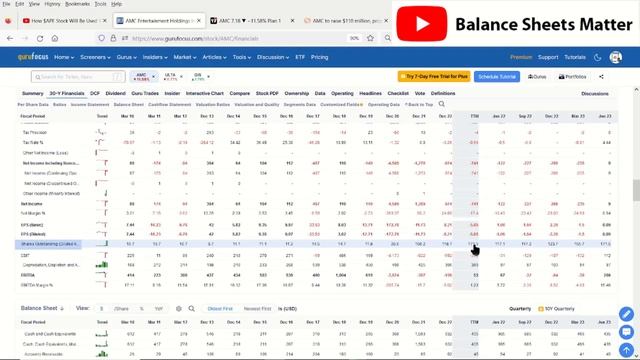Download the Balance Sheet via arrow icon
The height and width of the screenshot is (360, 640).
click(62, 309)
